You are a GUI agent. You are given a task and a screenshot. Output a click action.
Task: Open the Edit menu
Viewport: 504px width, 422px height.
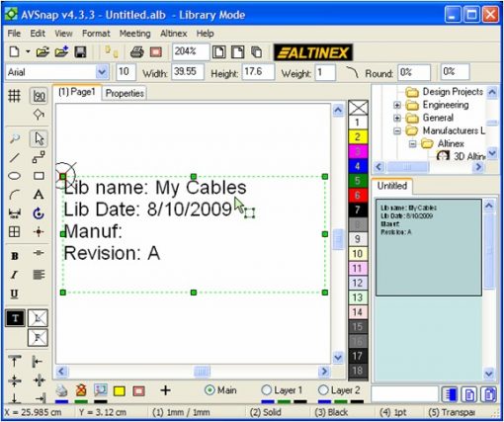[38, 34]
